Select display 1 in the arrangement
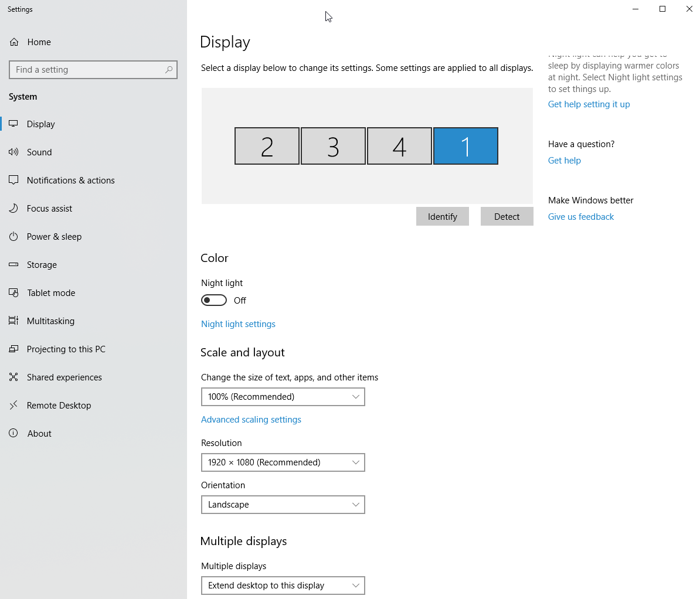The height and width of the screenshot is (599, 700). (465, 146)
